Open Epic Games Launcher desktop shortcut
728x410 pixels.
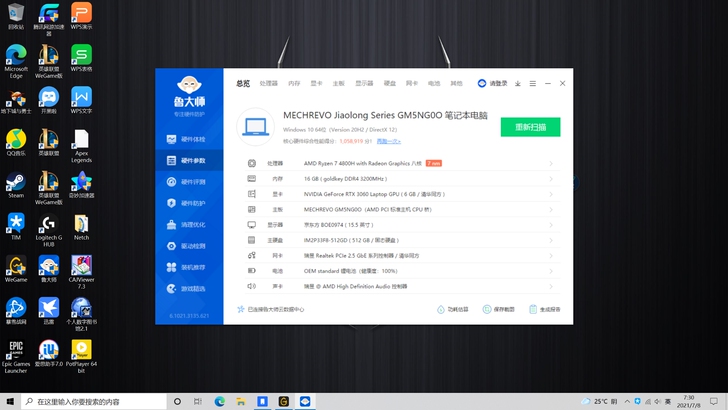coord(16,357)
